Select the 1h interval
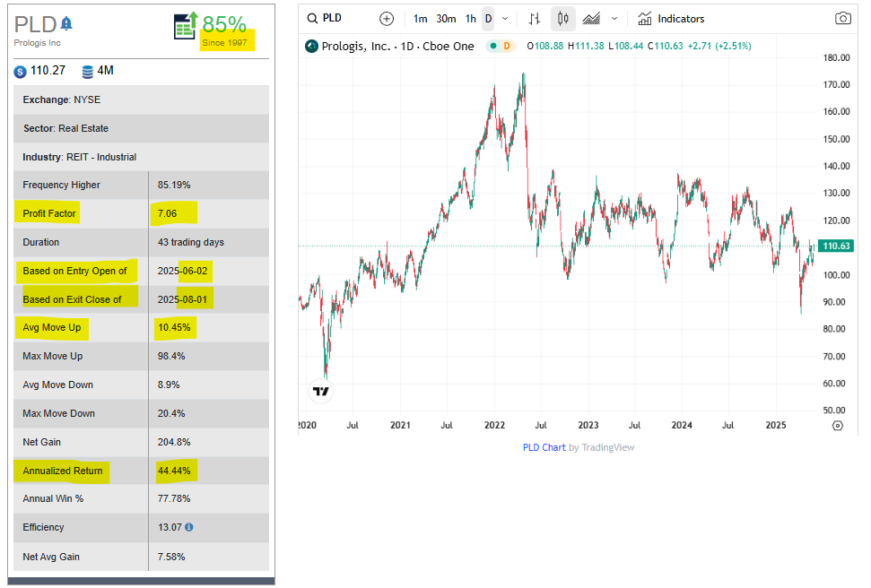This screenshot has height=588, width=871. coord(471,19)
